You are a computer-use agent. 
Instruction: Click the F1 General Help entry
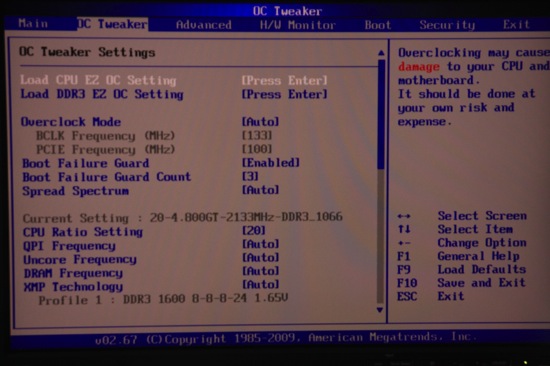click(x=458, y=256)
